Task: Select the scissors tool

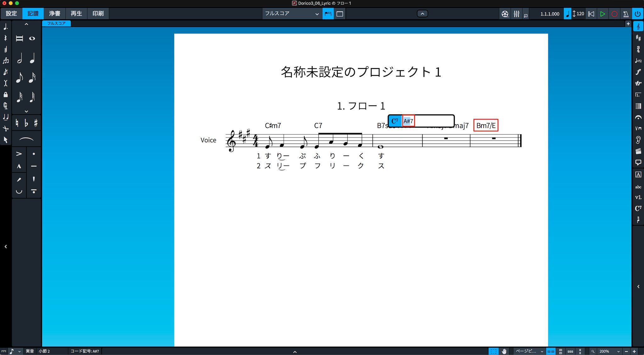Action: [5, 129]
